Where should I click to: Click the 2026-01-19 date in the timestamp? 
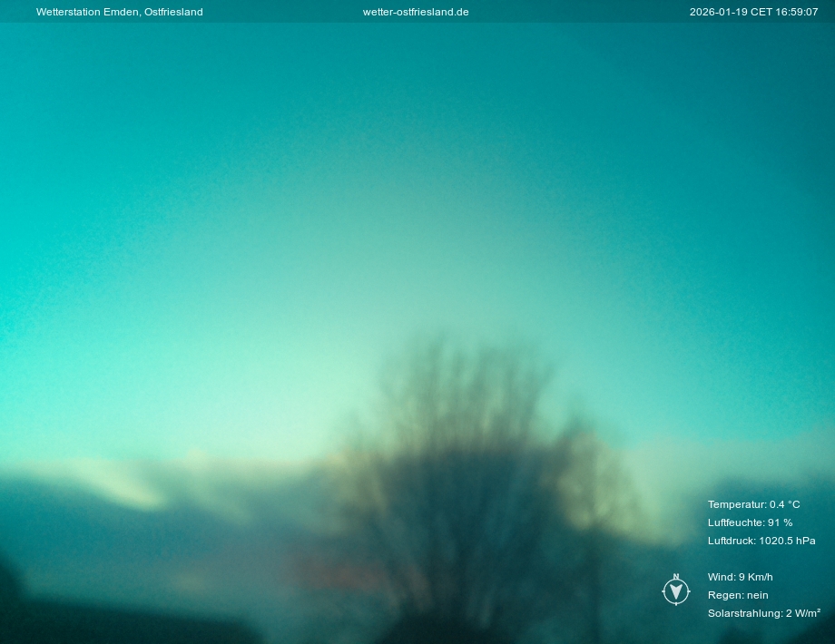[717, 12]
